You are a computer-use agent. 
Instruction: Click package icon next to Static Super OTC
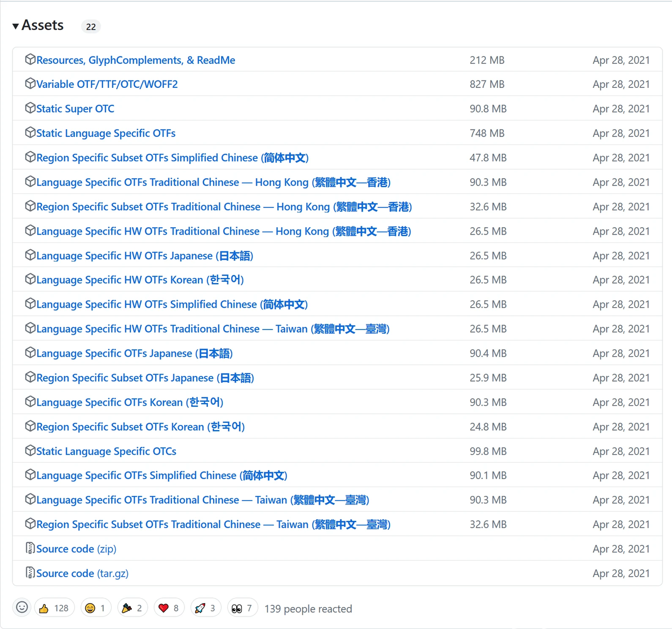(30, 108)
